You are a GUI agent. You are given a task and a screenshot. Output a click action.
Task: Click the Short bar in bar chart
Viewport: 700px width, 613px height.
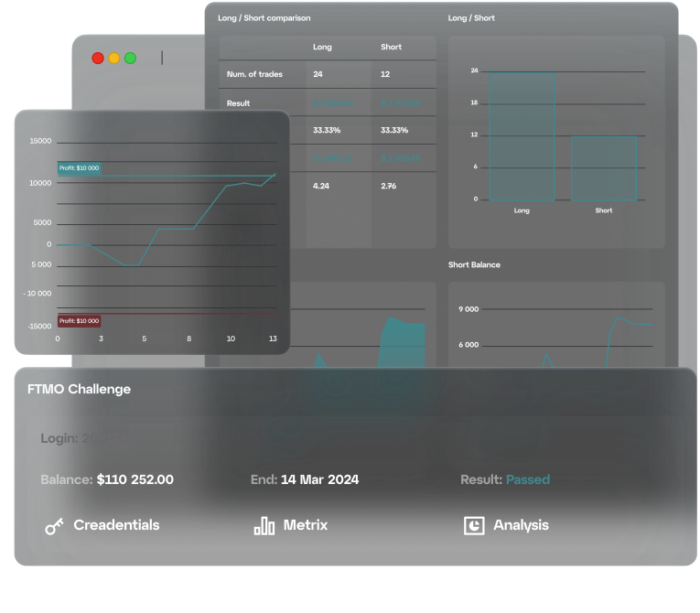tap(603, 167)
